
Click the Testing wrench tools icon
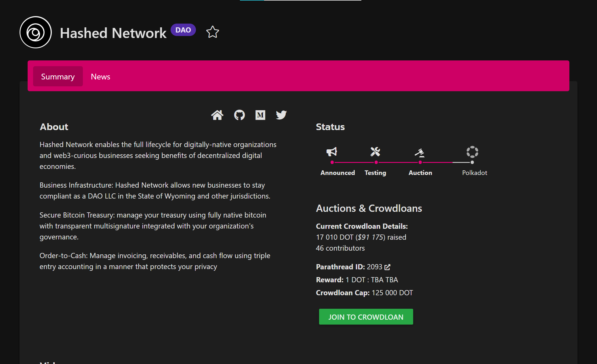click(x=375, y=152)
